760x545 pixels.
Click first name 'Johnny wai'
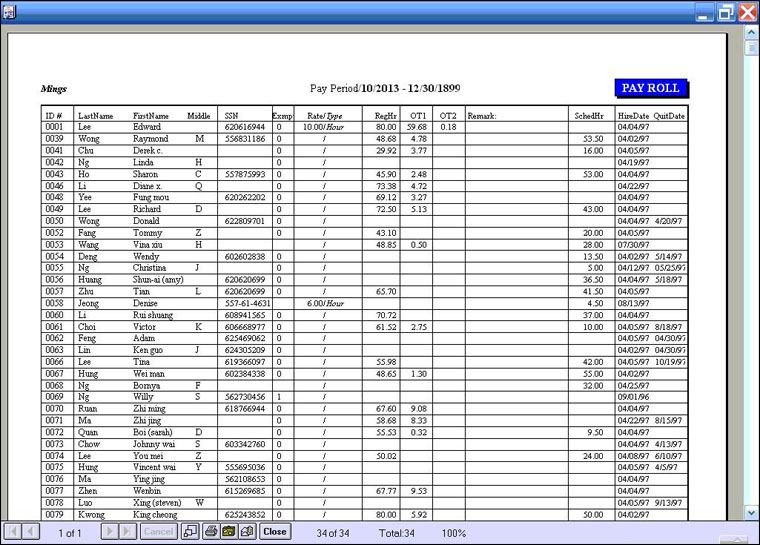(x=154, y=444)
